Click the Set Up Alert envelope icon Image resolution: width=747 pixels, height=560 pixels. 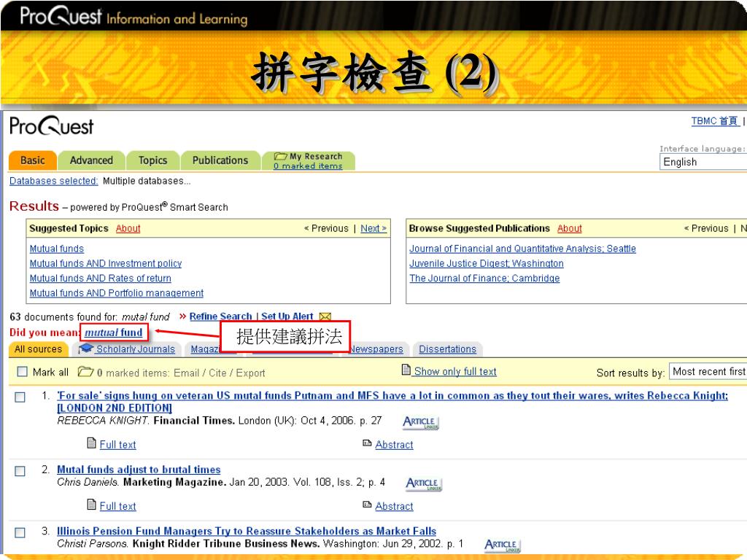[x=325, y=316]
